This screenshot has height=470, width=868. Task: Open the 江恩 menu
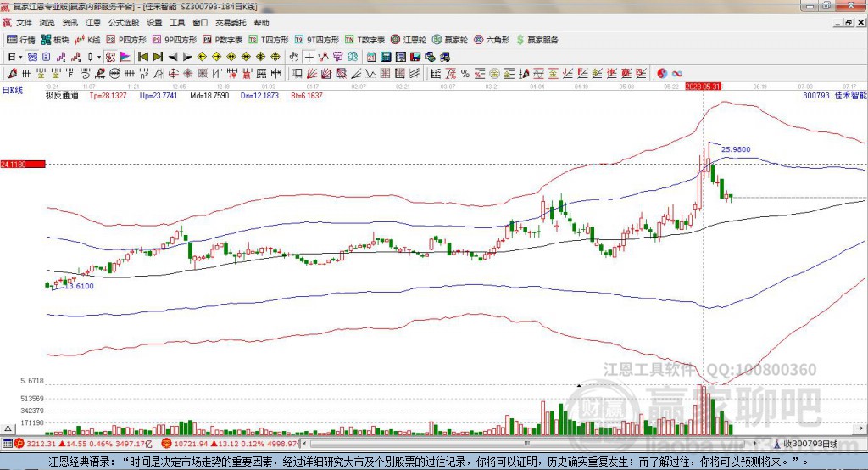point(93,23)
